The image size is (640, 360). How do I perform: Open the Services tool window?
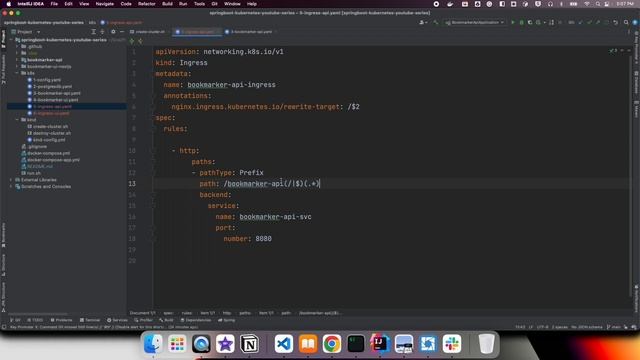(x=117, y=320)
